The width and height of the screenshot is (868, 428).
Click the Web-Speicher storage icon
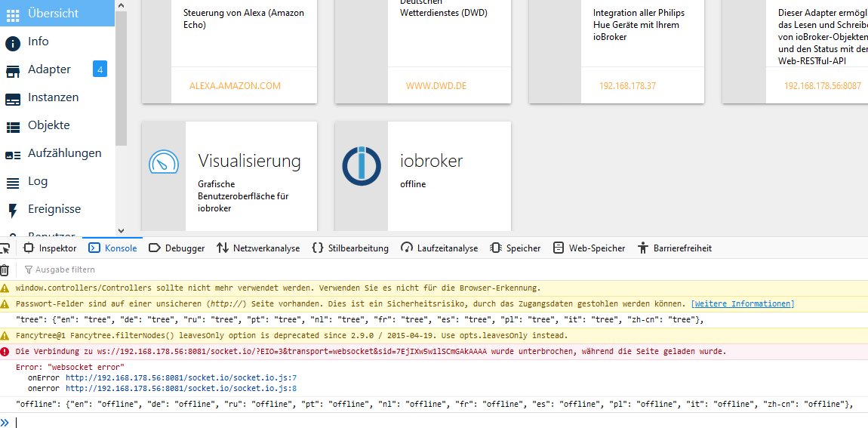[559, 248]
